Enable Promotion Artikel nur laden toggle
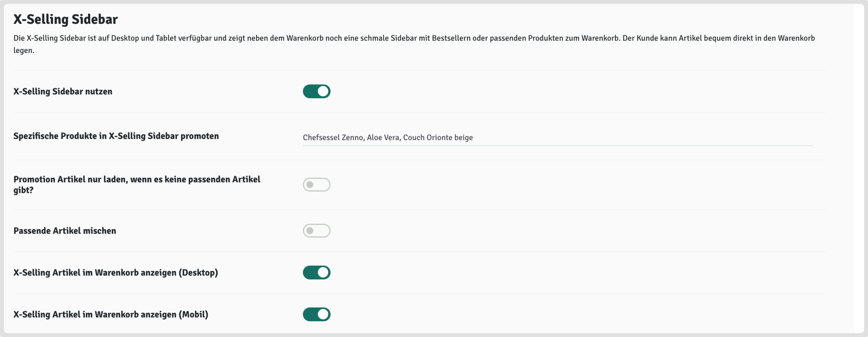The height and width of the screenshot is (337, 868). (316, 185)
